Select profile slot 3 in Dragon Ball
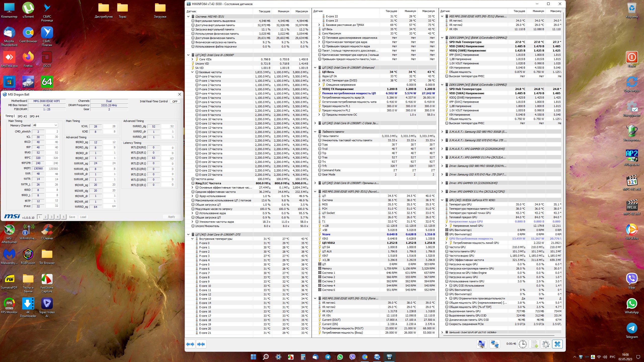644x362 pixels. 51,217
